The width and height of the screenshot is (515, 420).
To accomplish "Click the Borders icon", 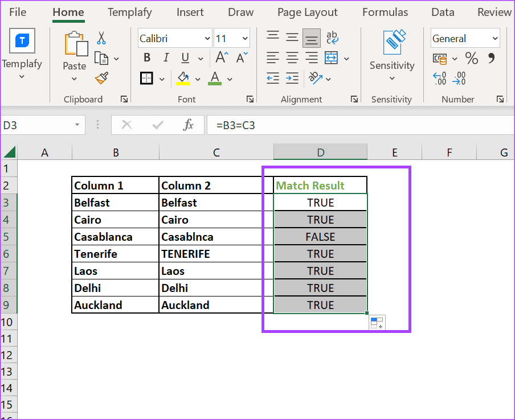I will coord(146,79).
